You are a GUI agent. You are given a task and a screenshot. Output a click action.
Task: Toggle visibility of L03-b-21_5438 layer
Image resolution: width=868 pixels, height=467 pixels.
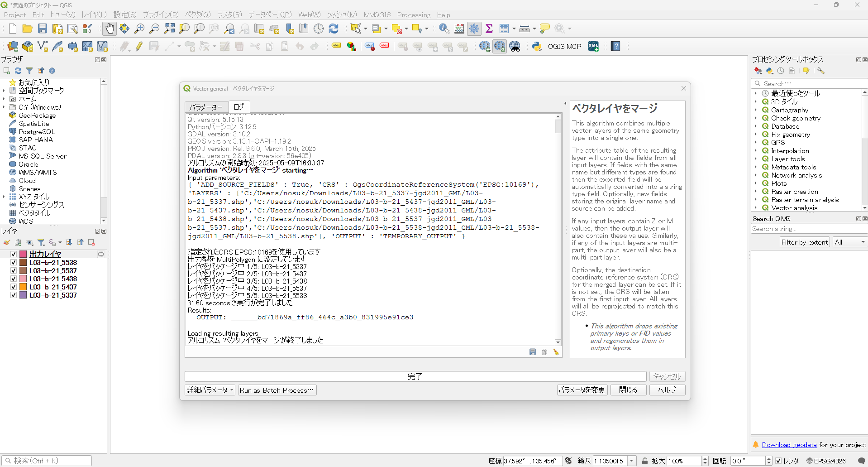point(14,279)
